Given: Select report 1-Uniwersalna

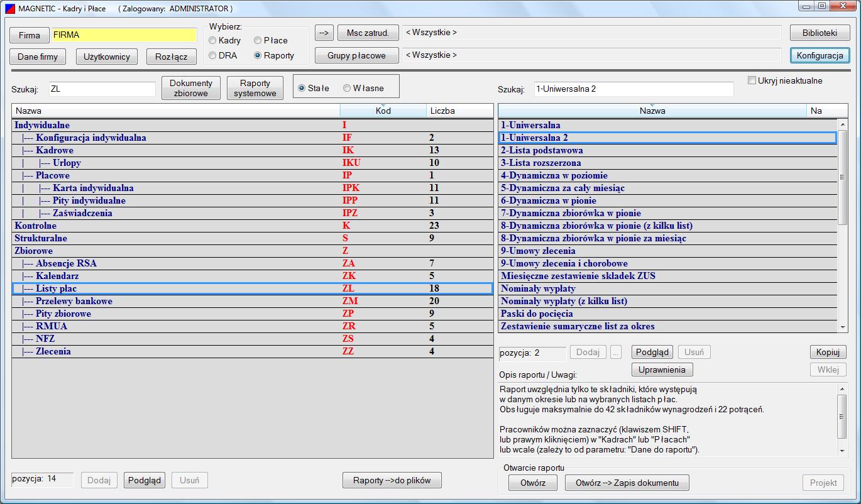Looking at the screenshot, I should [x=668, y=125].
